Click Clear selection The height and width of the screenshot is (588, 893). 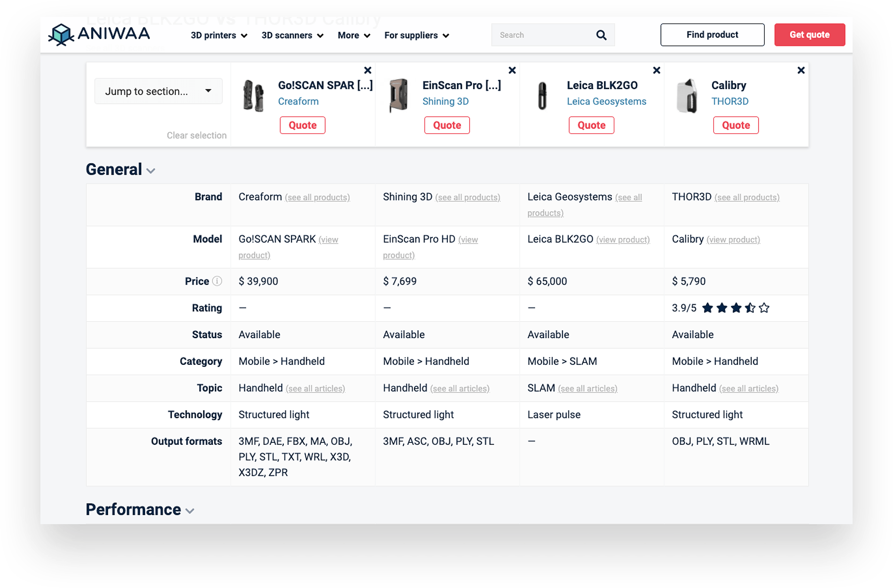[196, 135]
